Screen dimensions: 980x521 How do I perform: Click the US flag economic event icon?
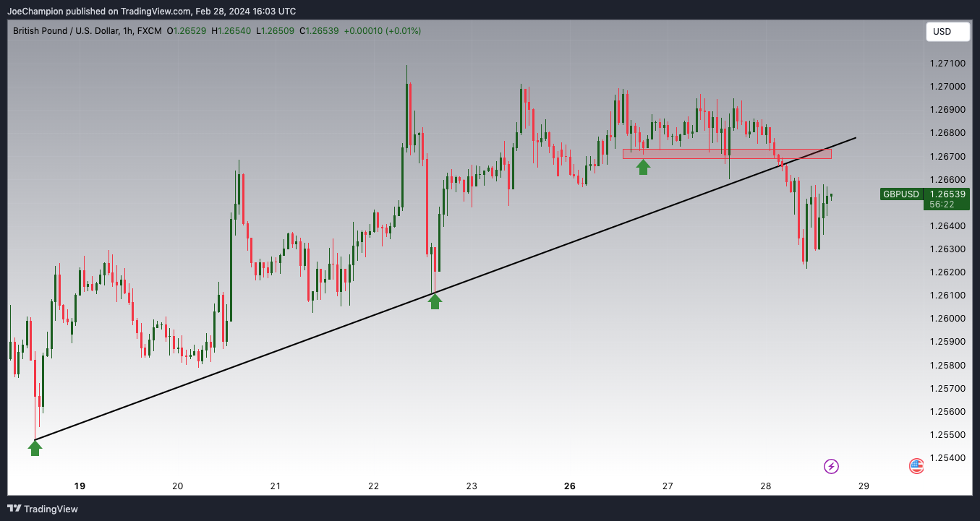(x=916, y=466)
